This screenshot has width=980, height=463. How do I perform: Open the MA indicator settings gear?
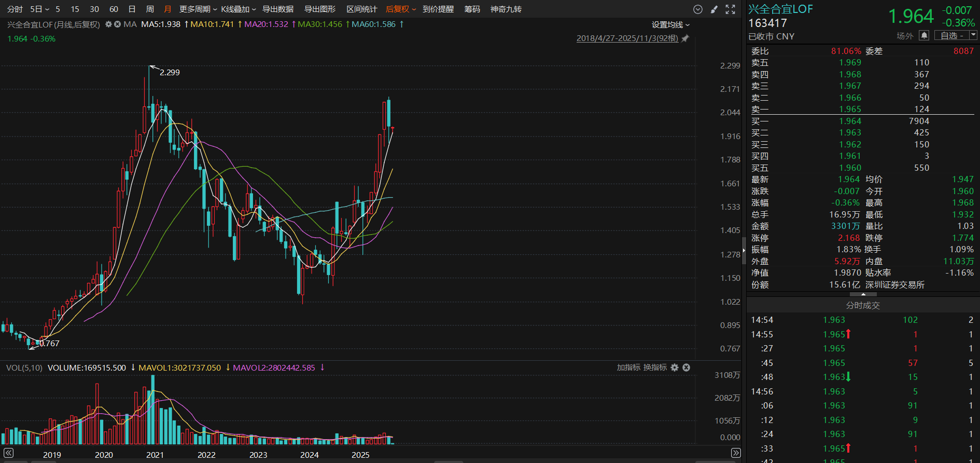click(108, 24)
